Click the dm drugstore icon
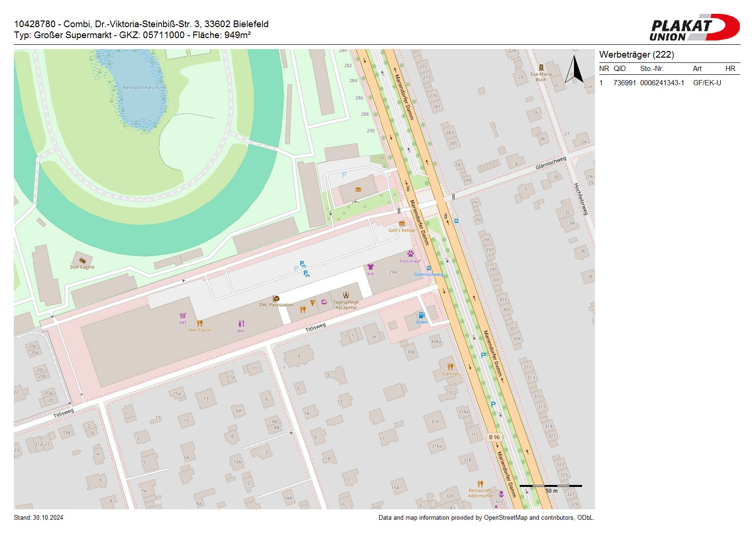This screenshot has width=756, height=535. [x=241, y=324]
